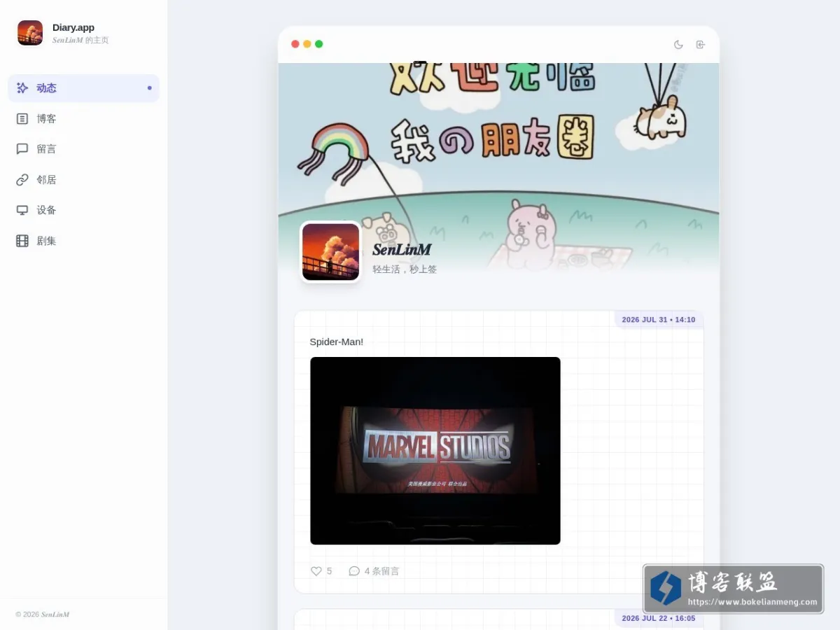
Task: Click the © 2026 SenLinM footer text
Action: pos(43,615)
